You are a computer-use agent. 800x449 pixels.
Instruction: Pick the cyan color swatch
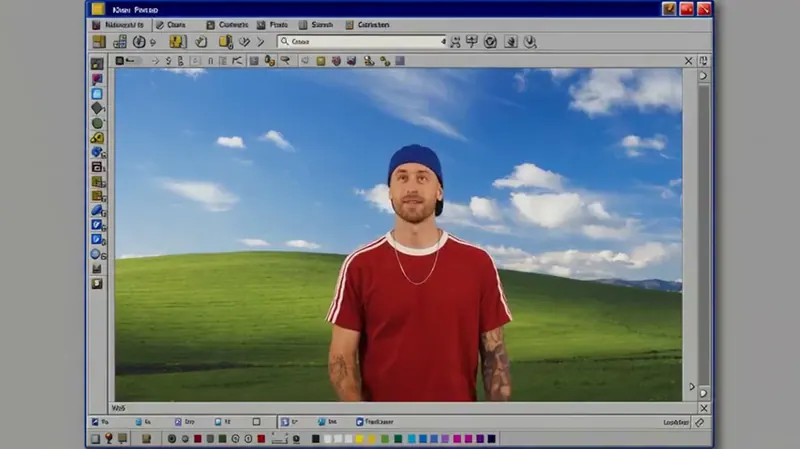tap(412, 439)
